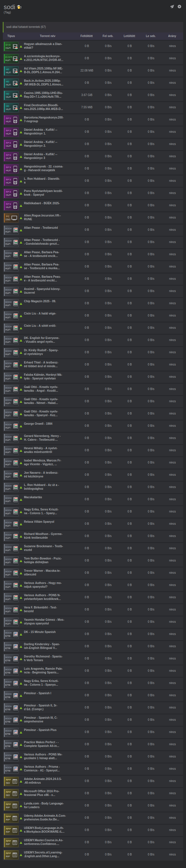This screenshot has width=186, height=868.
Task: Click MP3 HUN icon beside Rádiókabaré torrent
Action: coord(11,205)
